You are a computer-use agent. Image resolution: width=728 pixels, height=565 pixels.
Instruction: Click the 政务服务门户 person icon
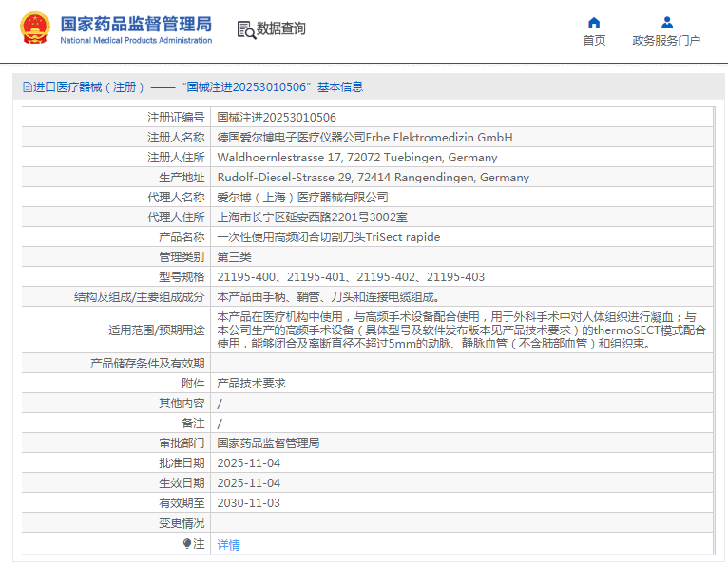[x=666, y=22]
